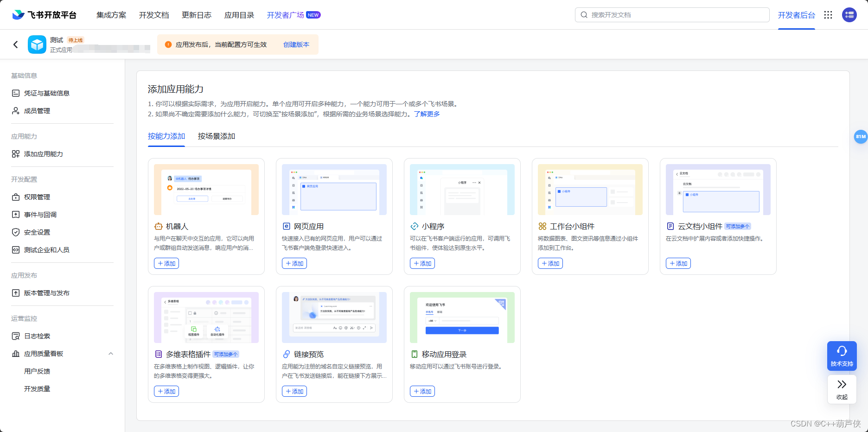Click the 81M floating badge
Image resolution: width=868 pixels, height=432 pixels.
[861, 137]
